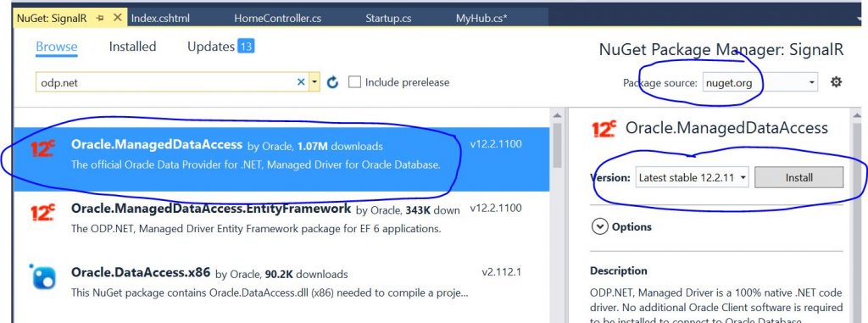Click Oracle.ManagedDataAccess 12c icon in list
This screenshot has height=323, width=868.
42,148
